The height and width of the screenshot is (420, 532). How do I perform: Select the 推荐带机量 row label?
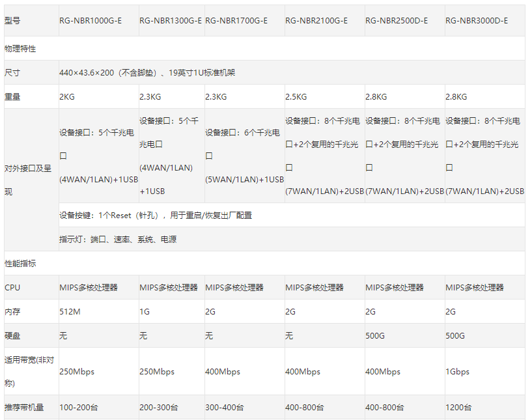pos(25,408)
